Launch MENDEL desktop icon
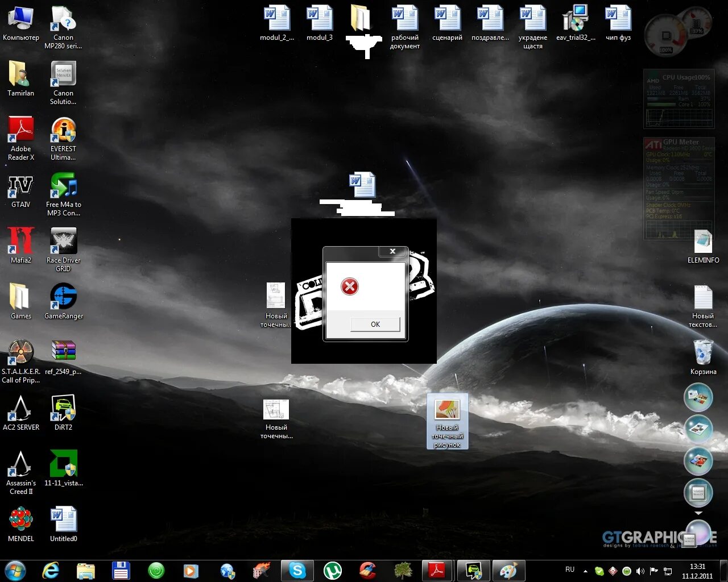This screenshot has width=728, height=582. (21, 525)
